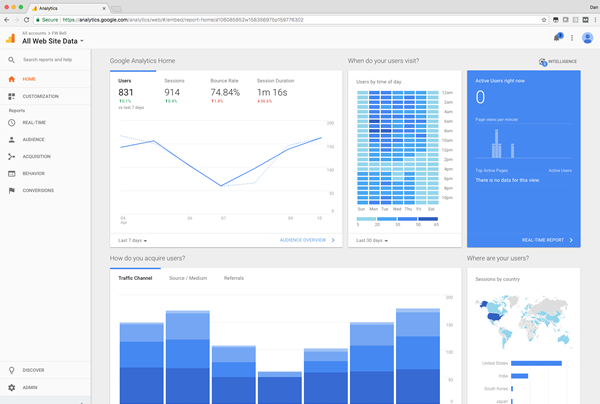Click the Chrome menu dots at toolbar end
The height and width of the screenshot is (404, 600).
point(595,20)
